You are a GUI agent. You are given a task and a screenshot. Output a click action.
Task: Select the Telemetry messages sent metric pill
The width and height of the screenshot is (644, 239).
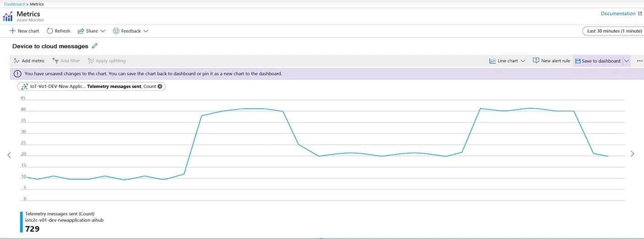tap(91, 86)
